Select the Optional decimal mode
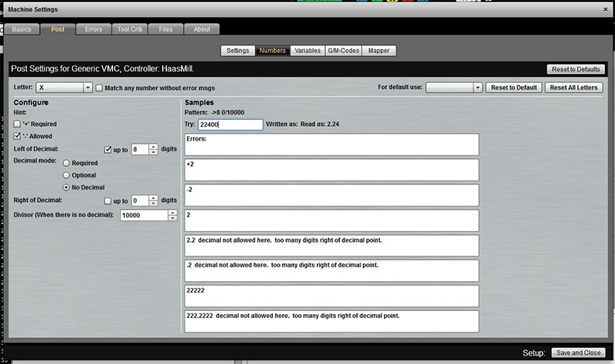The width and height of the screenshot is (615, 364). 66,175
